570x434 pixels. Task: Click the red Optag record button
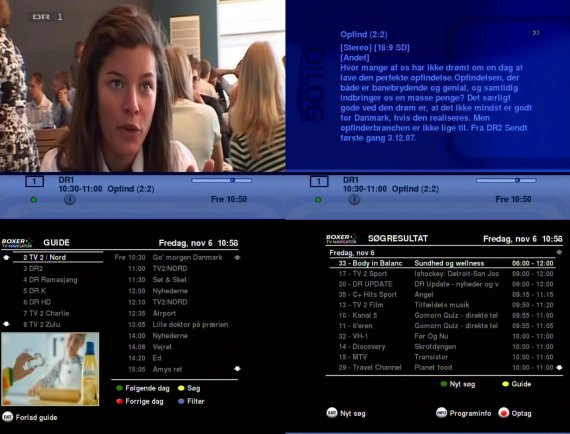click(515, 413)
